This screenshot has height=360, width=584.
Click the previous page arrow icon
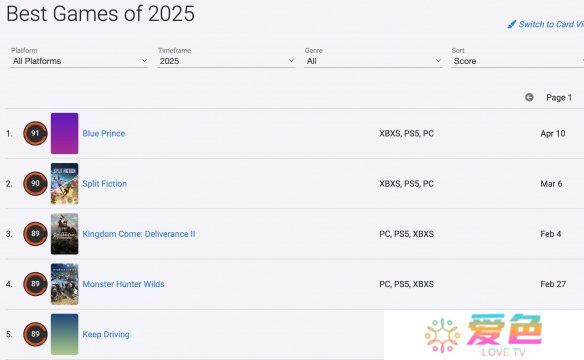tap(529, 98)
